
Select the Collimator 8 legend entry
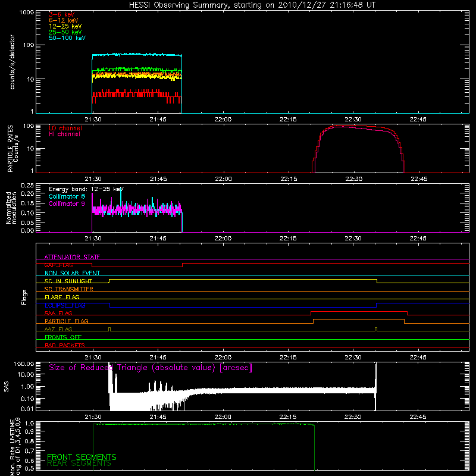tap(67, 196)
